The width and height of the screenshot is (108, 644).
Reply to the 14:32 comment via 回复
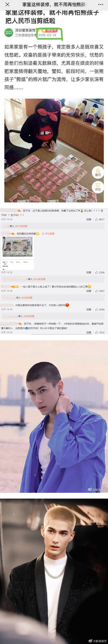point(89,272)
